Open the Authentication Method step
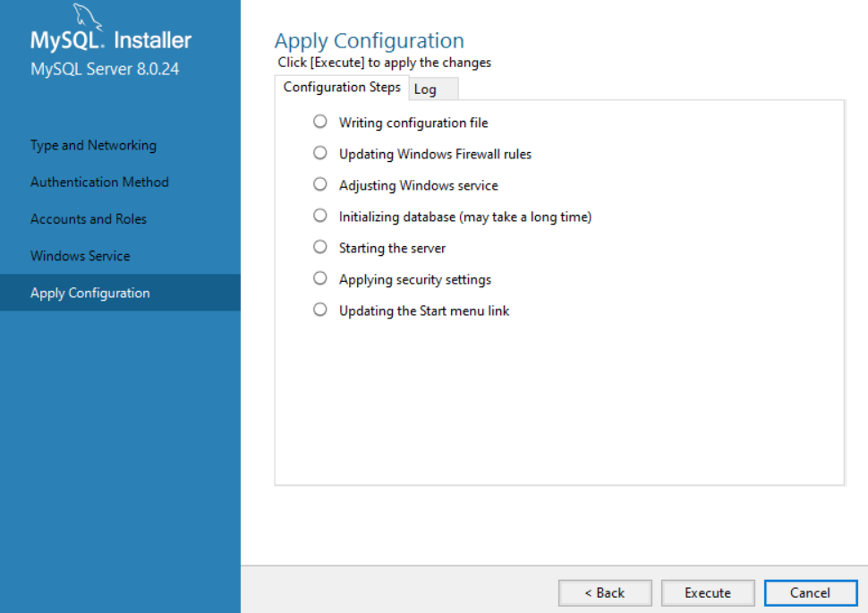The height and width of the screenshot is (613, 868). [99, 183]
